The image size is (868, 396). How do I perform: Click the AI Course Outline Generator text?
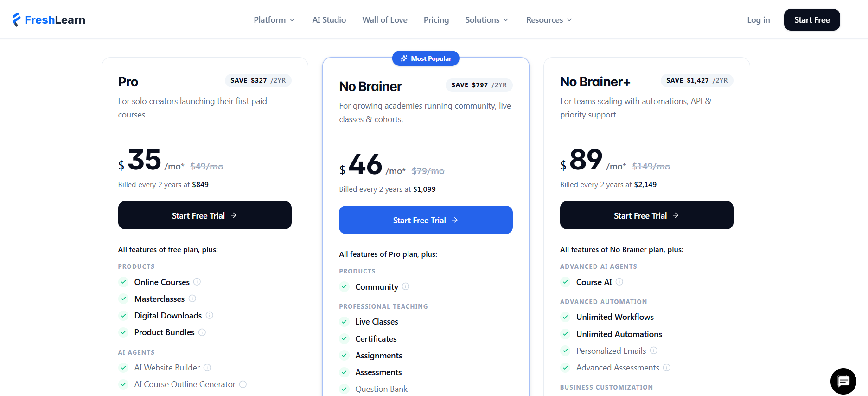point(185,384)
